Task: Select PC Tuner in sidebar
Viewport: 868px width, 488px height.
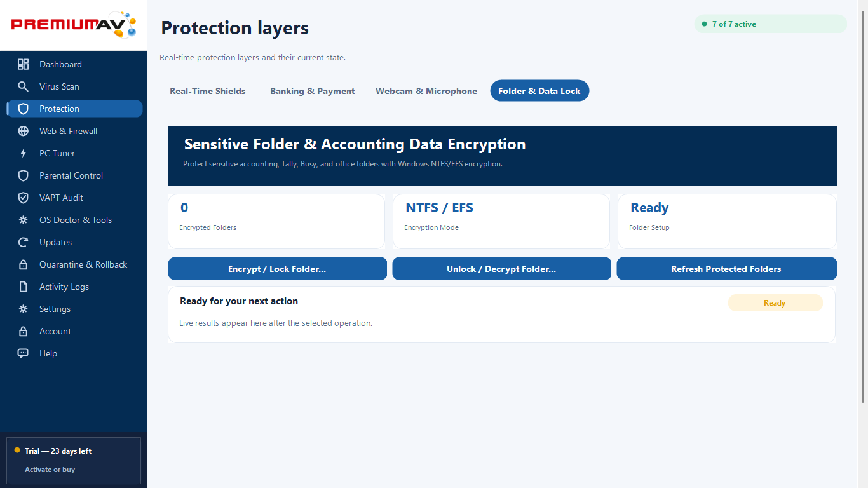Action: tap(74, 153)
